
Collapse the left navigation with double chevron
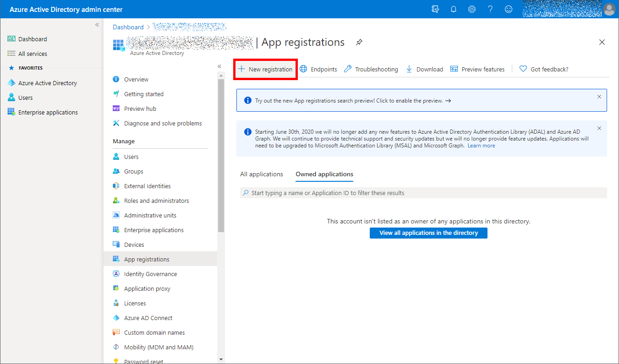(x=97, y=25)
